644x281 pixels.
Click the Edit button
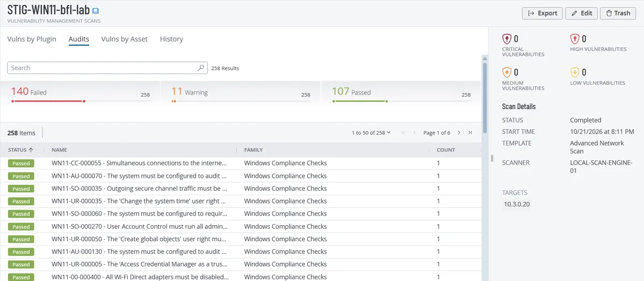(581, 13)
